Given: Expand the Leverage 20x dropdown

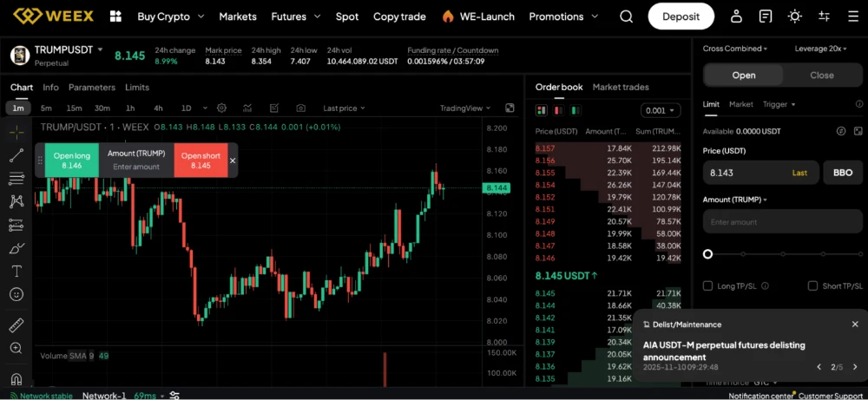Looking at the screenshot, I should (820, 49).
